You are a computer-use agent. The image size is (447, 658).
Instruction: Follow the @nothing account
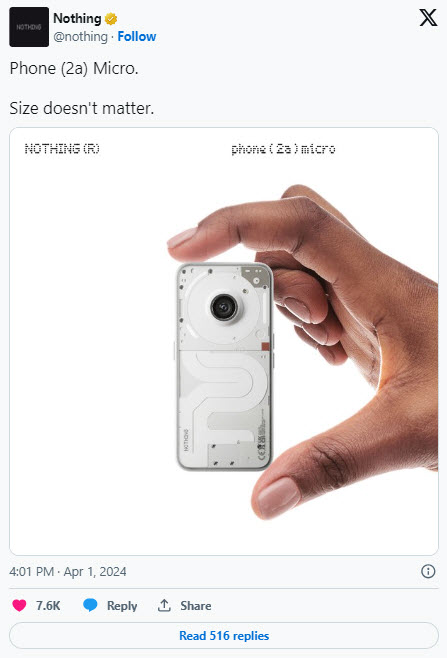(137, 37)
